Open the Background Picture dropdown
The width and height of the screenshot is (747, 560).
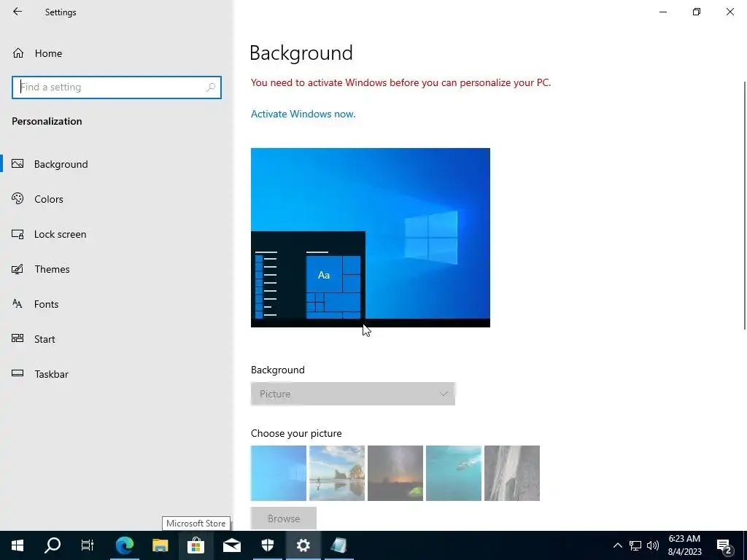pos(353,394)
